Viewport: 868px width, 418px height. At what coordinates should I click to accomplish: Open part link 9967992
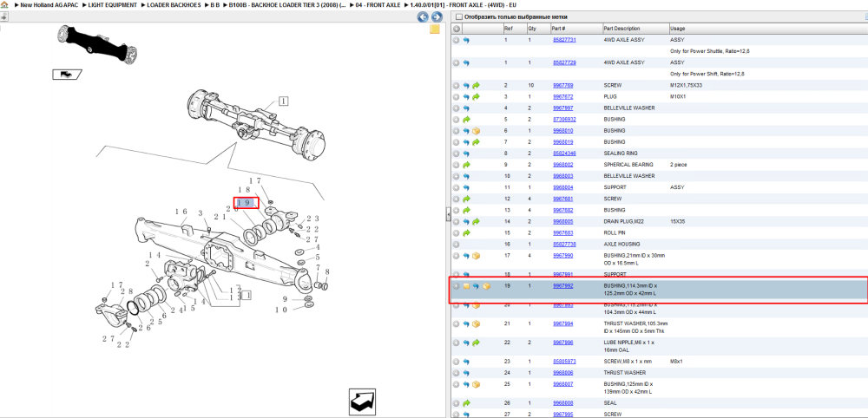[563, 286]
